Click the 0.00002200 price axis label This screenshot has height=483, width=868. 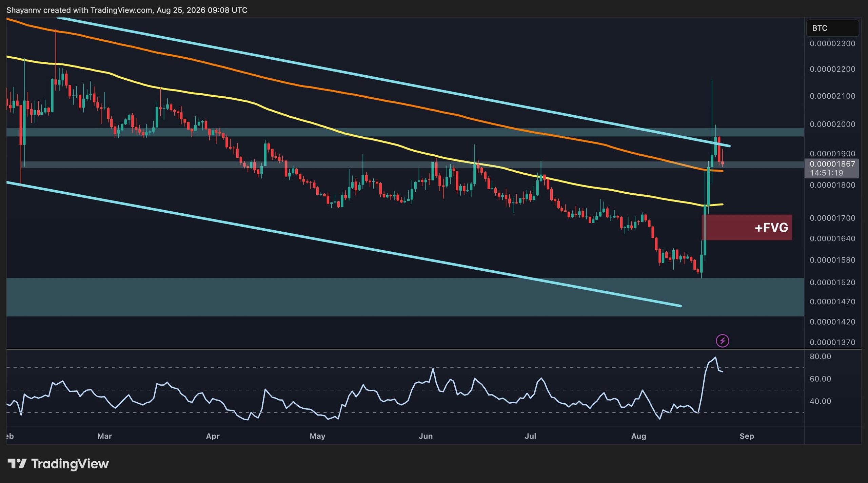(x=832, y=69)
